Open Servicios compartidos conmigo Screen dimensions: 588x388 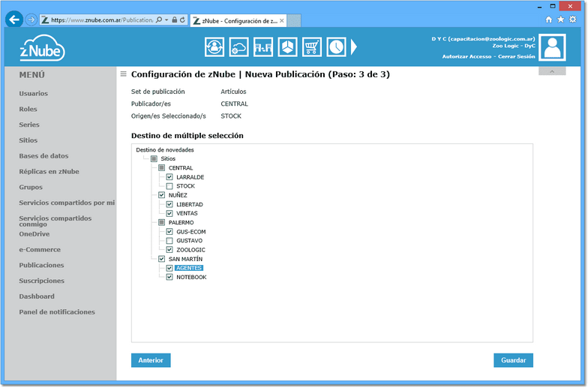55,221
